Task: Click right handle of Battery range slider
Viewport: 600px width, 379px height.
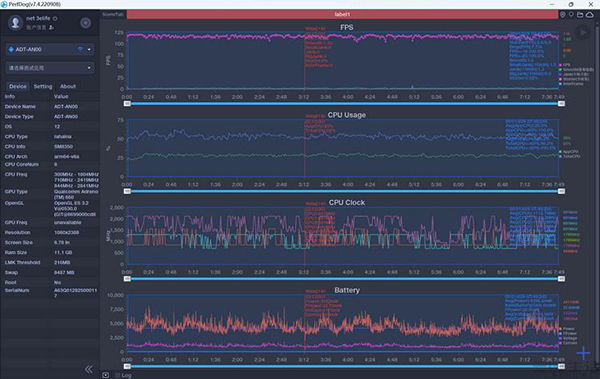Action: (561, 366)
